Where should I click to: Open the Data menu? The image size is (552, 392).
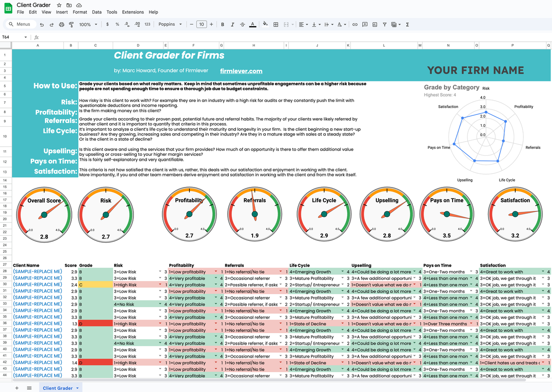(97, 12)
